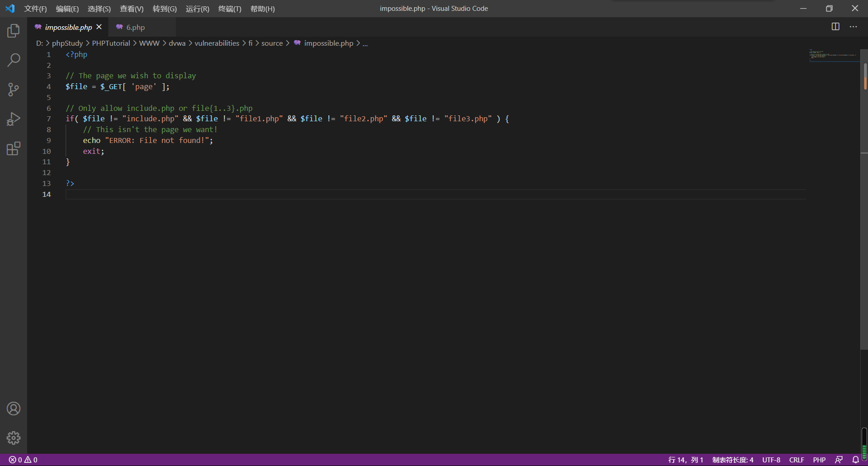
Task: Open the Explorer view in activity bar
Action: pyautogui.click(x=14, y=31)
